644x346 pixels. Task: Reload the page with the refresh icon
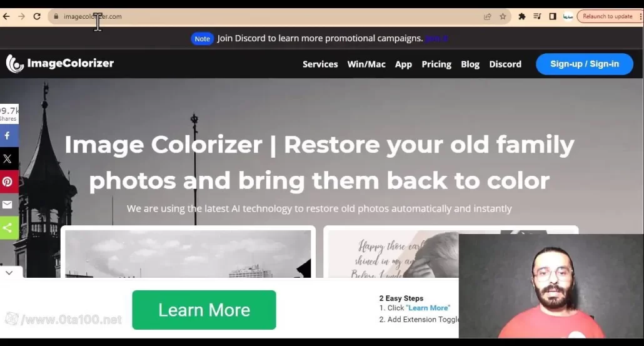[37, 16]
